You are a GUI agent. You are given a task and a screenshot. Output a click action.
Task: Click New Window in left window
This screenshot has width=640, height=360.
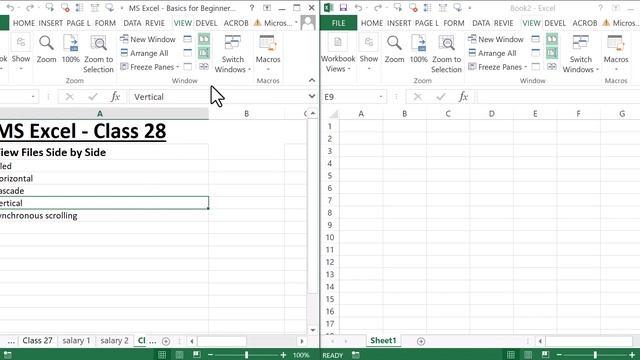pyautogui.click(x=148, y=39)
